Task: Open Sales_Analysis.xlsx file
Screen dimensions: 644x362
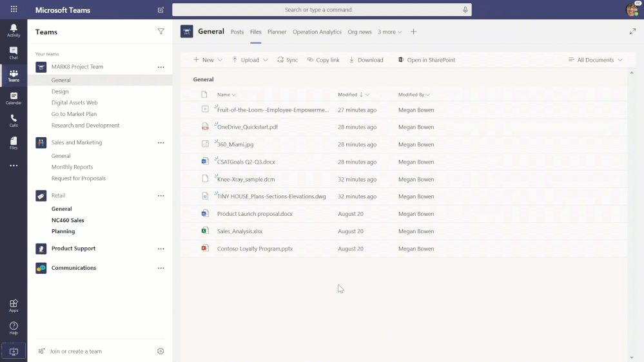Action: pyautogui.click(x=240, y=231)
